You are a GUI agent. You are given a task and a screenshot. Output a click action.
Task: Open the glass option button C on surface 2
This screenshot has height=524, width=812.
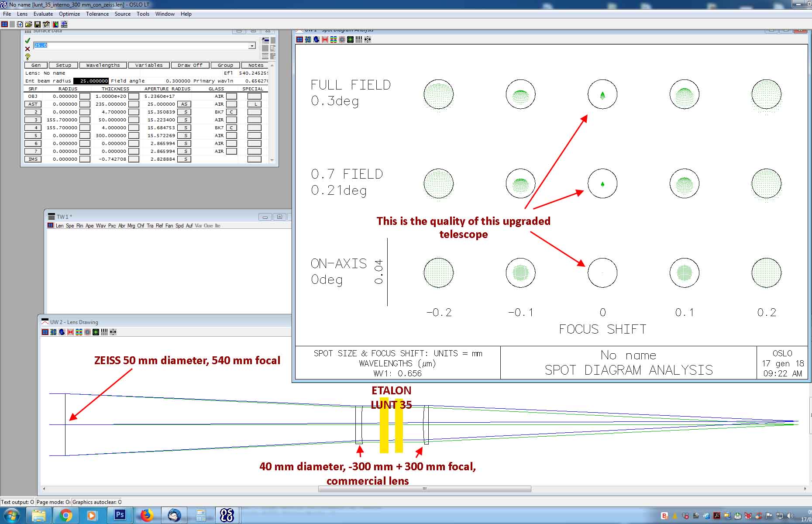(x=231, y=112)
